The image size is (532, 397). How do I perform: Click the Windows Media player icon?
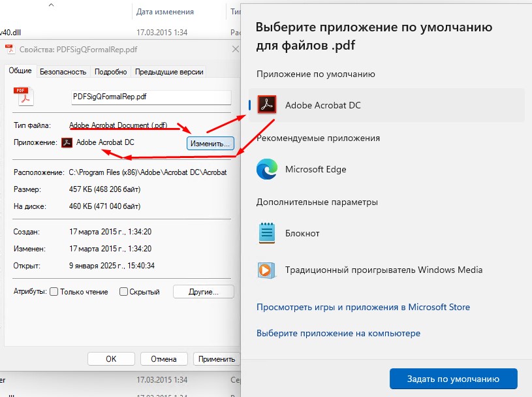coord(267,270)
